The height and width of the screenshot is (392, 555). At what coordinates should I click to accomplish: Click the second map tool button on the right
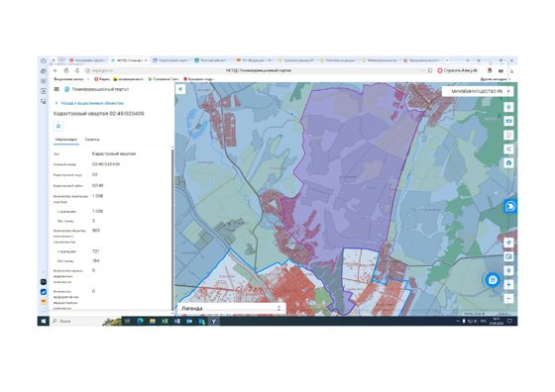point(508,121)
